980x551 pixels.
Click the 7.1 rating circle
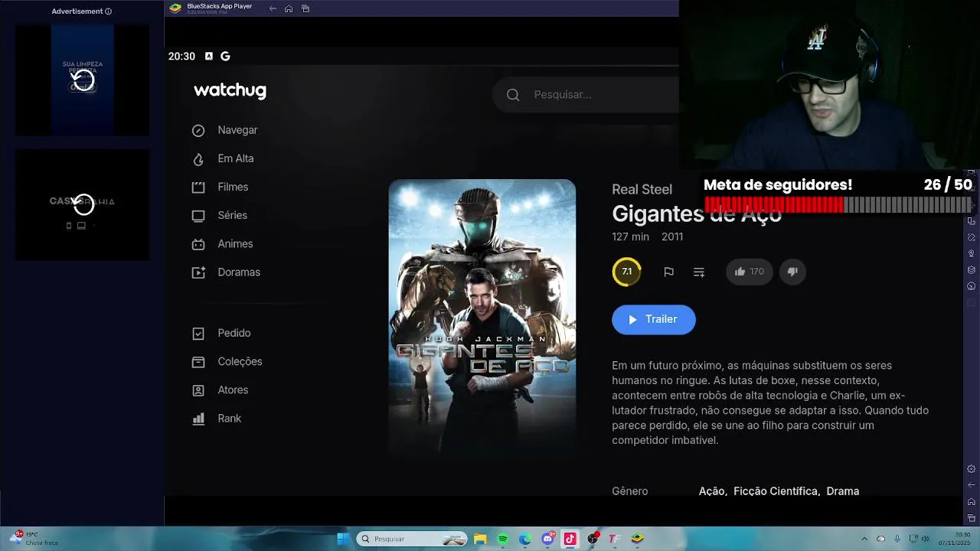tap(626, 272)
